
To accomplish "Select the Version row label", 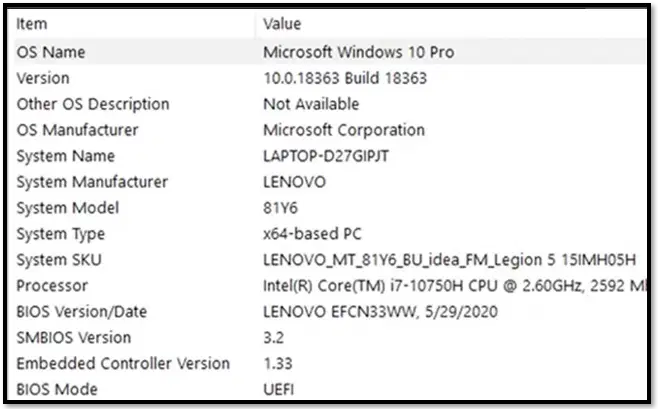I will coord(43,78).
